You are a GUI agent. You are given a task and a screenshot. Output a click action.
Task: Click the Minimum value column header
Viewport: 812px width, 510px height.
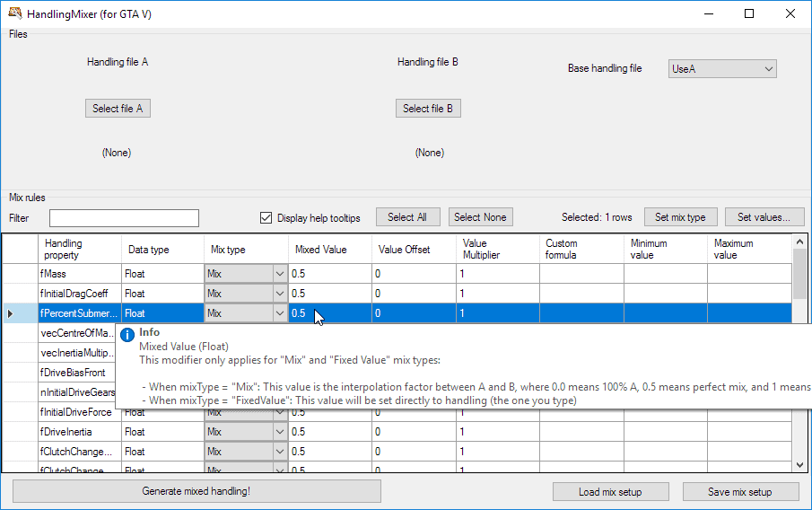click(666, 249)
